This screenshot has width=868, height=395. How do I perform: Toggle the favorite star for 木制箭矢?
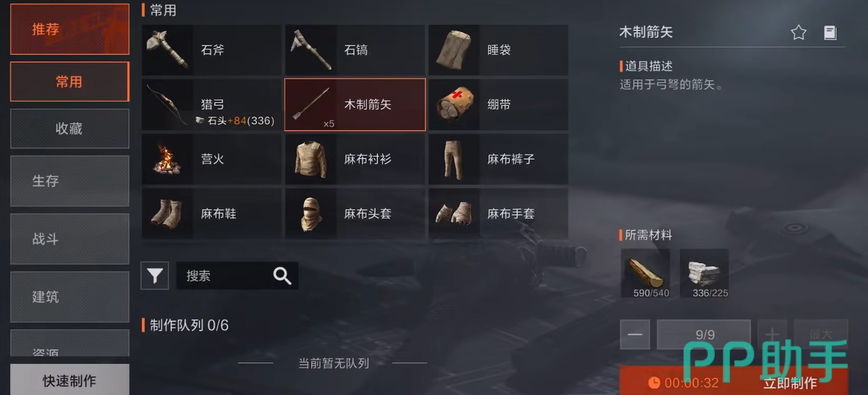pyautogui.click(x=798, y=33)
